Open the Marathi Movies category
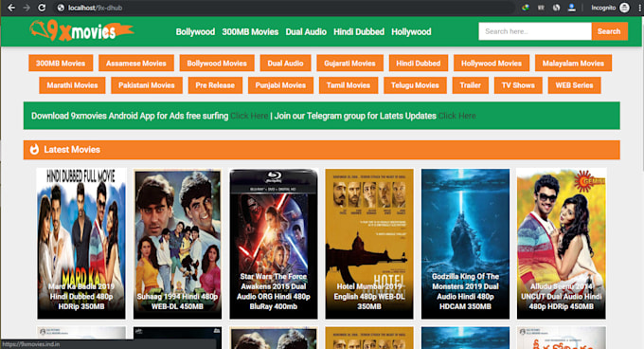 coord(72,85)
